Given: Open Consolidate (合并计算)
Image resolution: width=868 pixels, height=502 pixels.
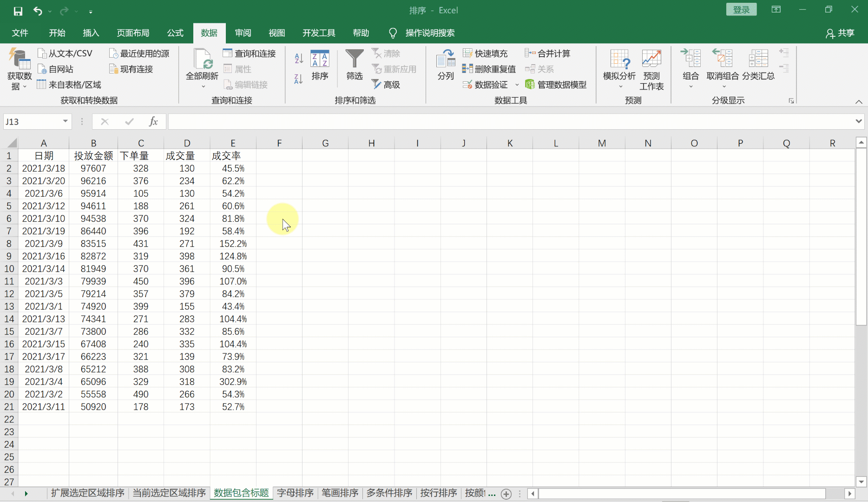Looking at the screenshot, I should point(548,53).
